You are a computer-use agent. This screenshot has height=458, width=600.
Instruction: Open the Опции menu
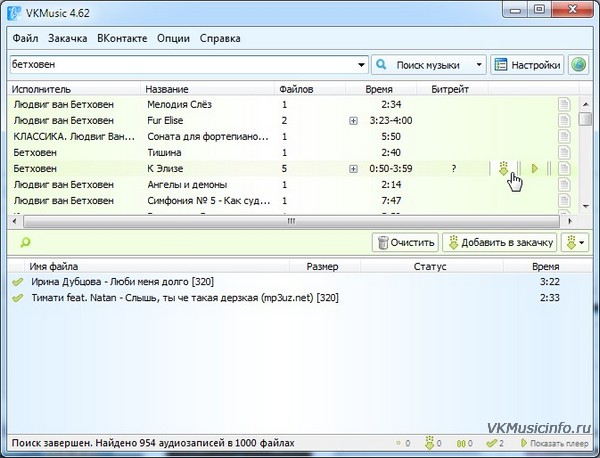(x=173, y=38)
